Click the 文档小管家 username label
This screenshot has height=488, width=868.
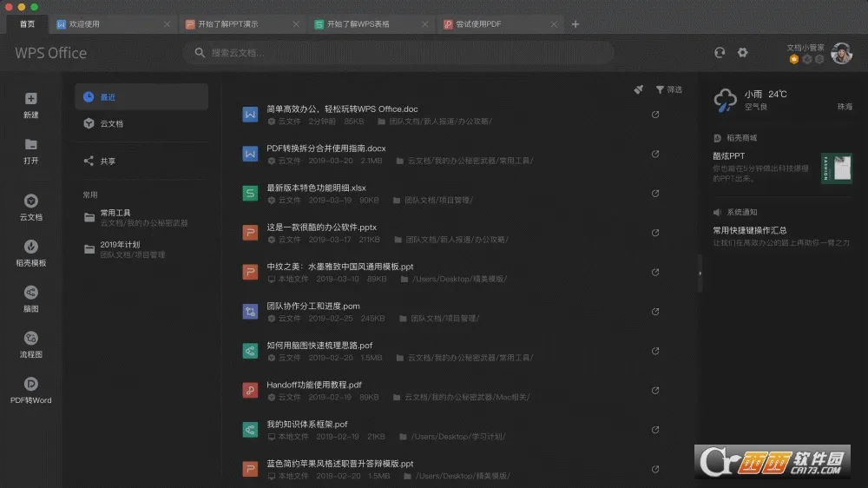click(806, 48)
